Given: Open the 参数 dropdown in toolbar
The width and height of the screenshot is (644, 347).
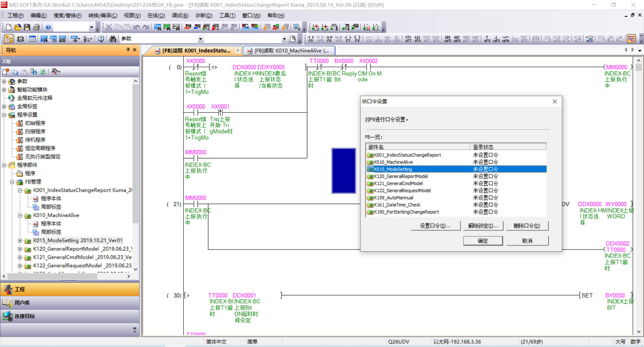Looking at the screenshot, I should [x=200, y=39].
